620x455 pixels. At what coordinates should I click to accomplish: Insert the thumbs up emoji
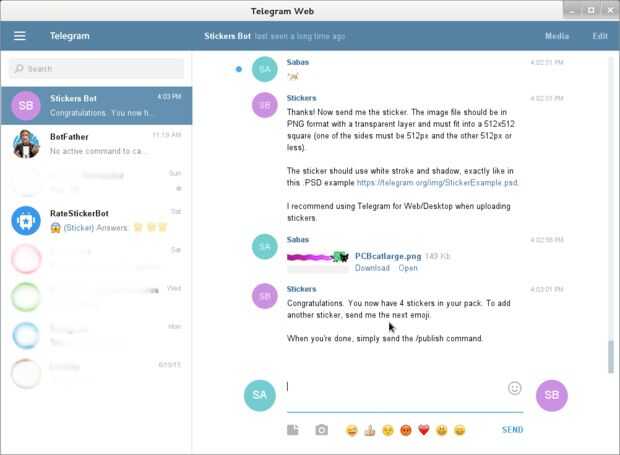coord(370,430)
